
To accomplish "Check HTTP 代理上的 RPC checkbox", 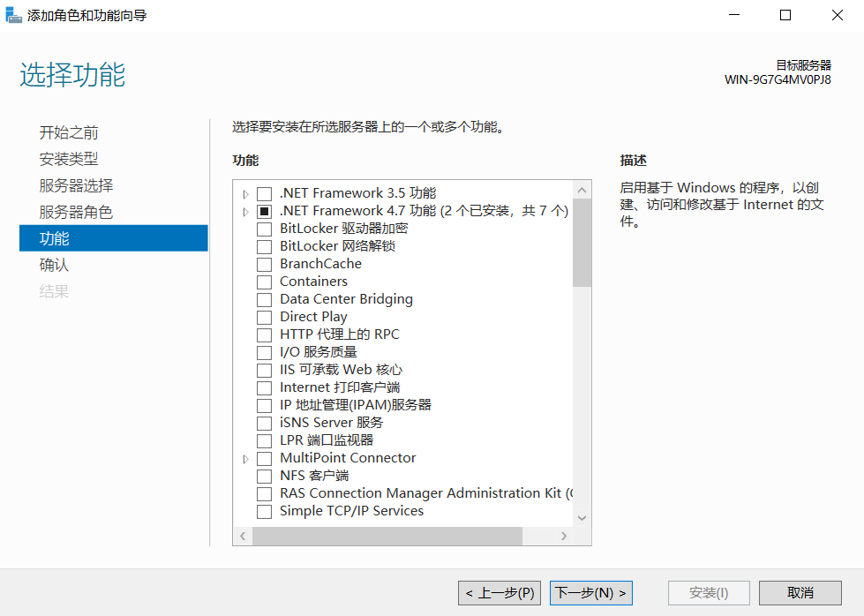I will click(265, 335).
